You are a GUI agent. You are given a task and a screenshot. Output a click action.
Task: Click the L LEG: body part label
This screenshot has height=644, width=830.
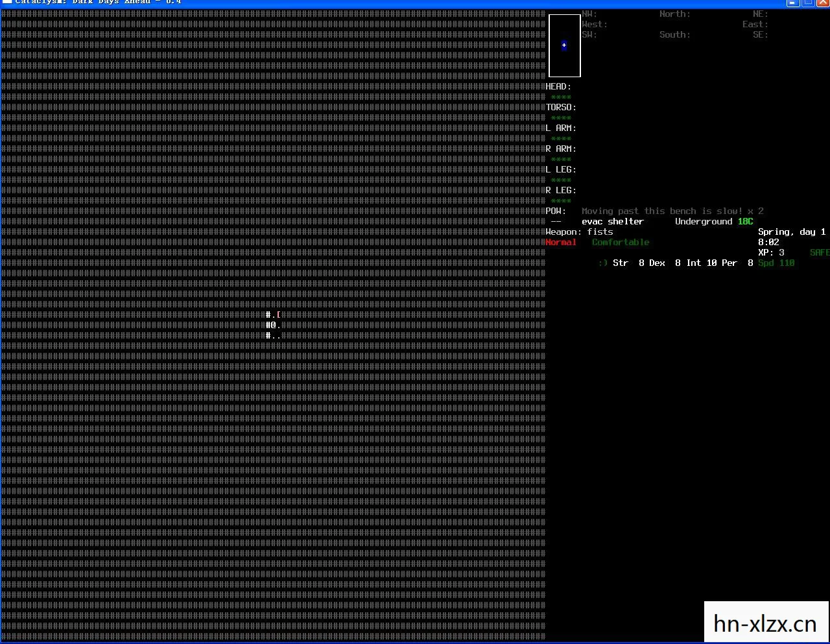561,169
